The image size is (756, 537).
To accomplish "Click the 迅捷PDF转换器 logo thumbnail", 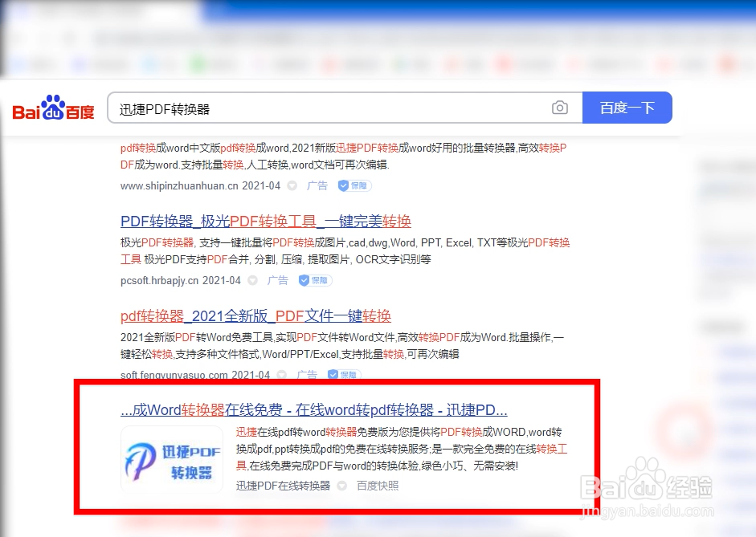I will point(171,458).
